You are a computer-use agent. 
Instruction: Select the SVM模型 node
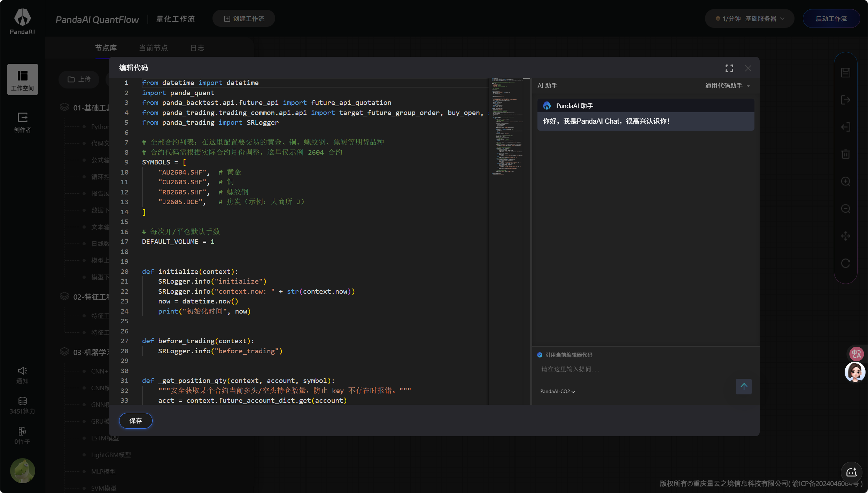click(104, 488)
